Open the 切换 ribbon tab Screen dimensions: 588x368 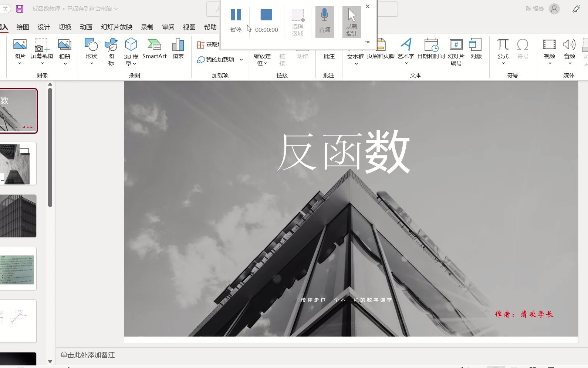[65, 27]
